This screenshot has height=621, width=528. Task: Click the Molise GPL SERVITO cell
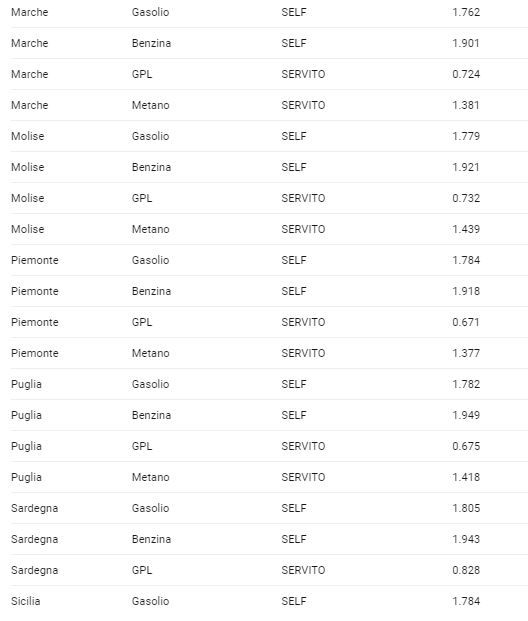tap(303, 198)
